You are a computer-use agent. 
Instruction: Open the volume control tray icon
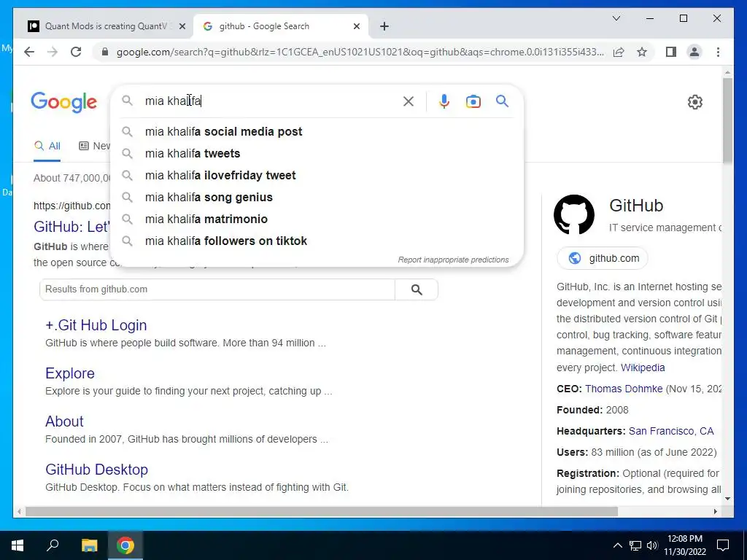point(652,545)
